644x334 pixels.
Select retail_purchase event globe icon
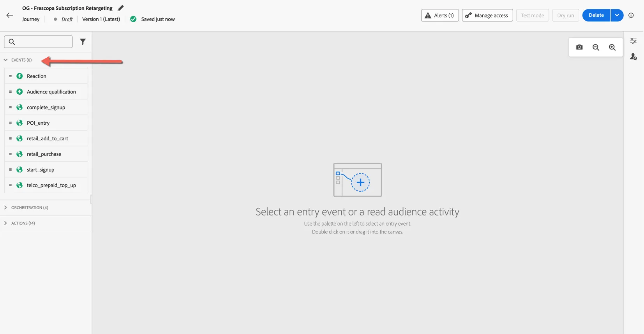pyautogui.click(x=19, y=154)
